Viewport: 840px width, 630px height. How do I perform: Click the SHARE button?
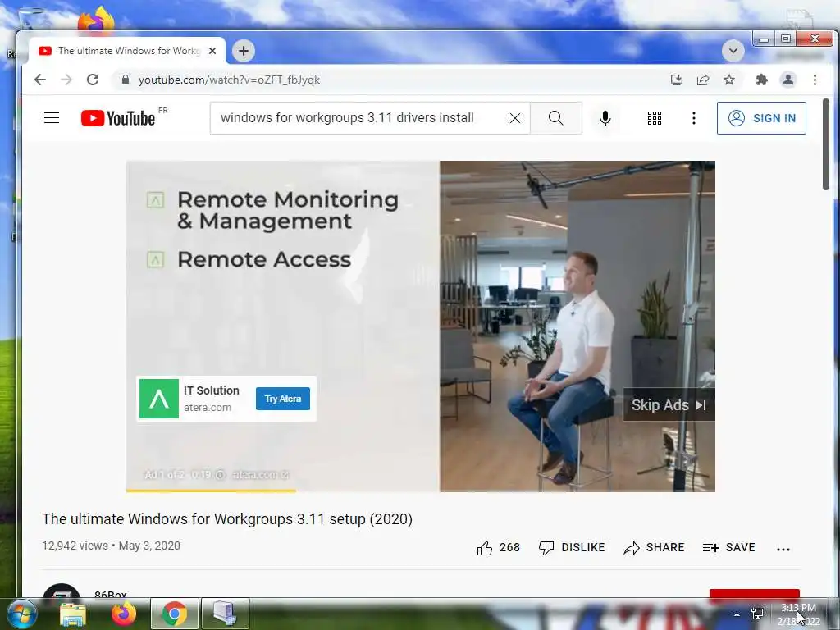pyautogui.click(x=654, y=547)
